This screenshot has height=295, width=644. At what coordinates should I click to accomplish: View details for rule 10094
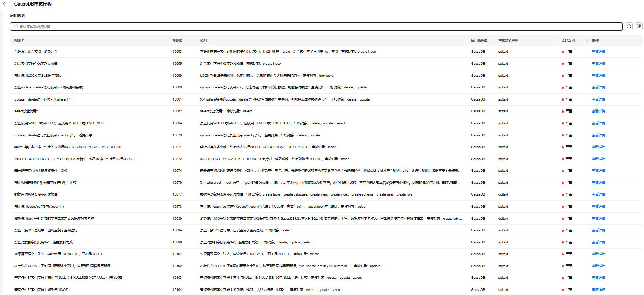click(x=598, y=230)
